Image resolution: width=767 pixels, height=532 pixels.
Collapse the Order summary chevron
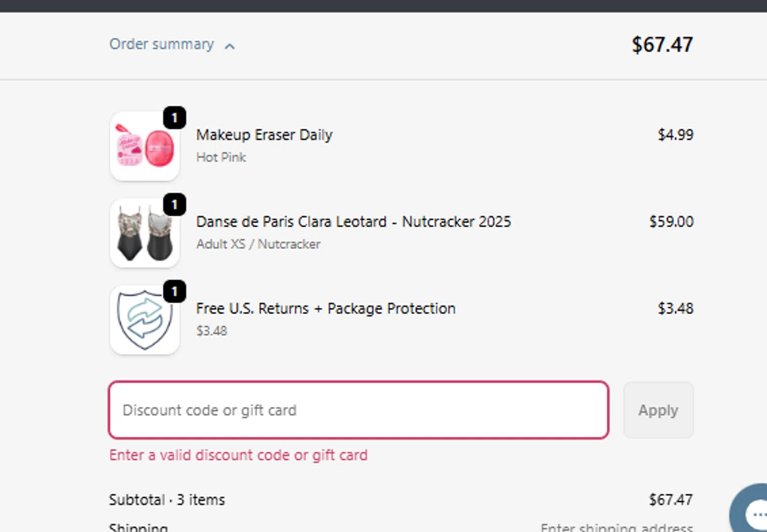coord(230,47)
